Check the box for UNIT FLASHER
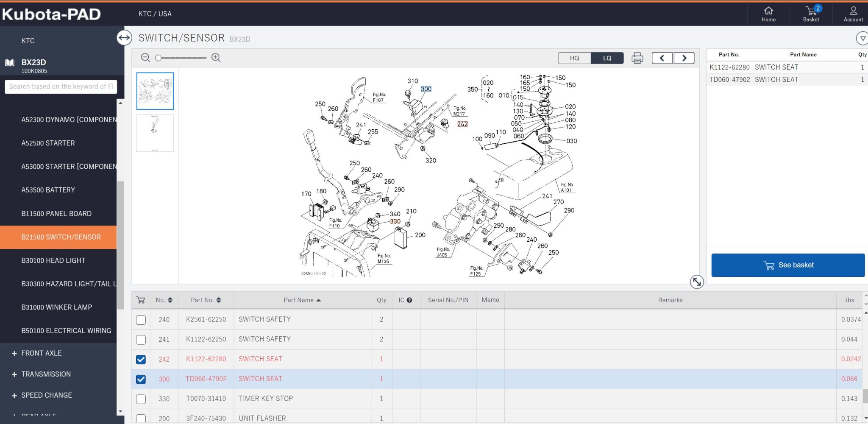 [141, 418]
